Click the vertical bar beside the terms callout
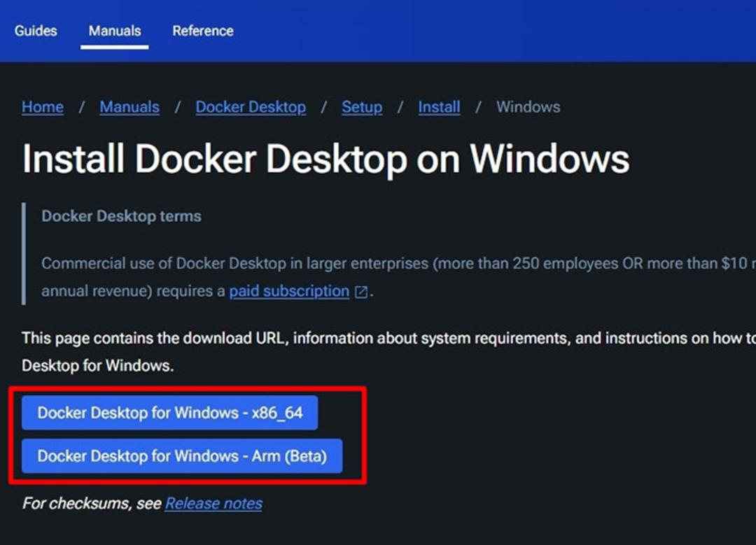This screenshot has height=545, width=756. [24, 254]
